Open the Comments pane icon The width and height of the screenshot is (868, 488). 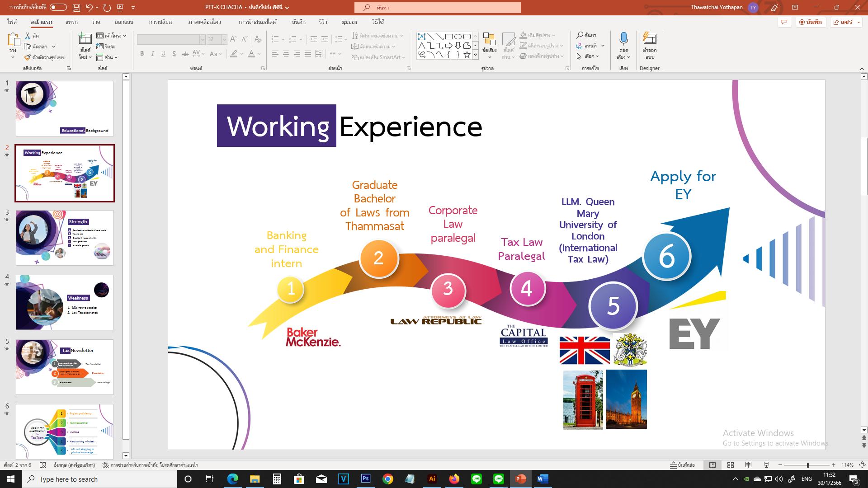(784, 22)
